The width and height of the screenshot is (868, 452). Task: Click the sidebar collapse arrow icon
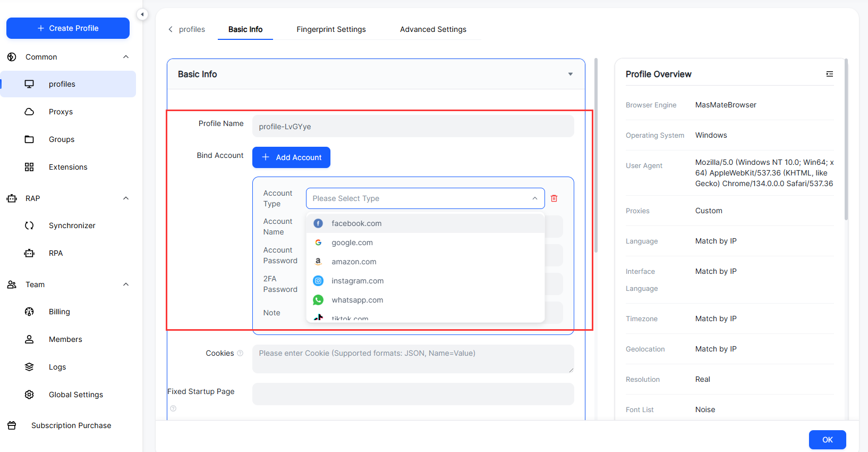142,14
